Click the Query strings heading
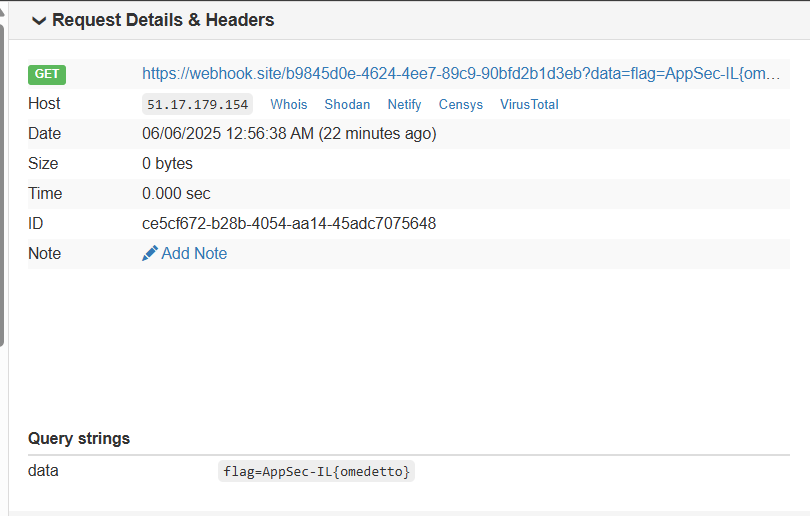 79,438
